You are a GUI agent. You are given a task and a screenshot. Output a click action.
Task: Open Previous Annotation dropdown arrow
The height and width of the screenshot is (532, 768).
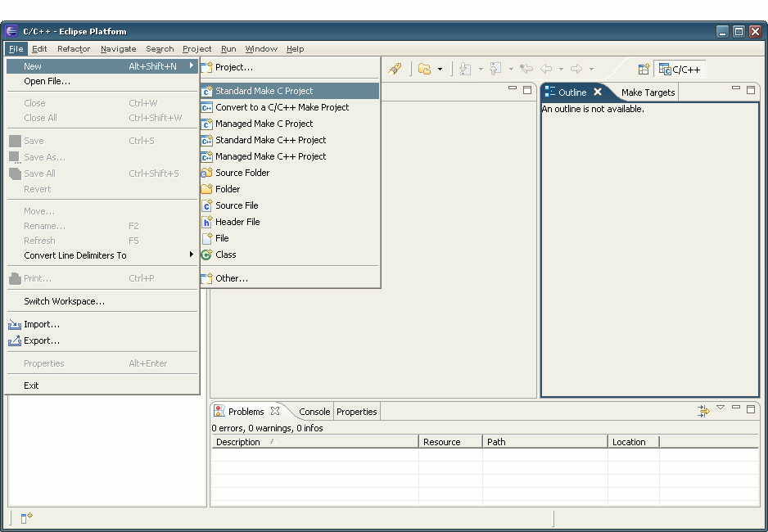pos(511,70)
